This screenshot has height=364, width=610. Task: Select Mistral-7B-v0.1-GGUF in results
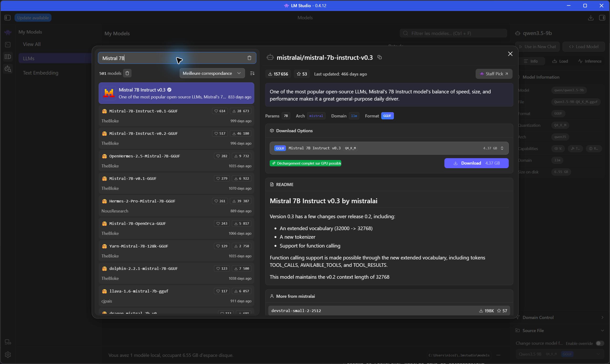click(176, 183)
